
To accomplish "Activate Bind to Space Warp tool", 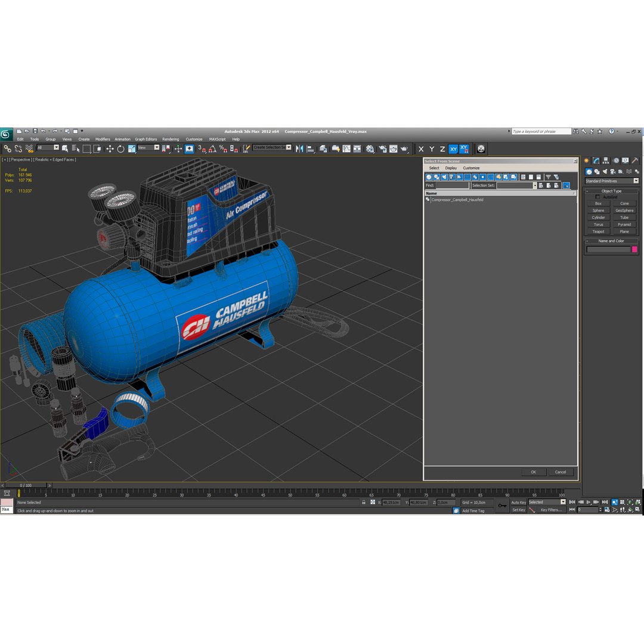I will [29, 148].
